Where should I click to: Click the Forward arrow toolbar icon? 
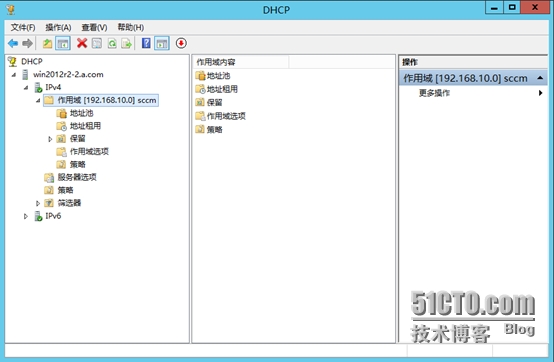click(x=27, y=43)
